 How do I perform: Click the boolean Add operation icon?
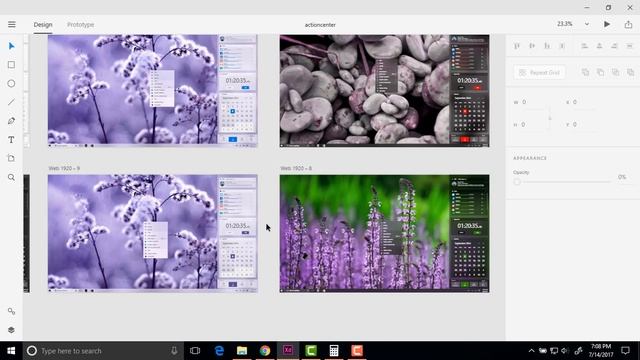[585, 73]
